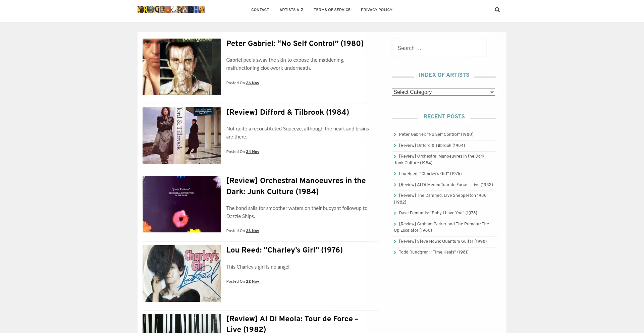Click Todd Rundgren "Time Heals" recent post
The height and width of the screenshot is (333, 644).
pos(433,252)
